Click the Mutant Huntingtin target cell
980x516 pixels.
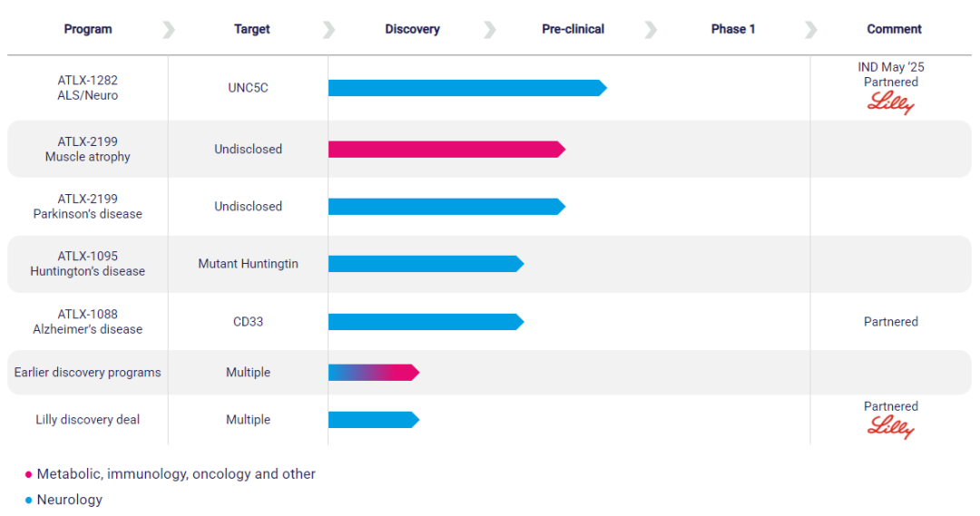pos(248,264)
